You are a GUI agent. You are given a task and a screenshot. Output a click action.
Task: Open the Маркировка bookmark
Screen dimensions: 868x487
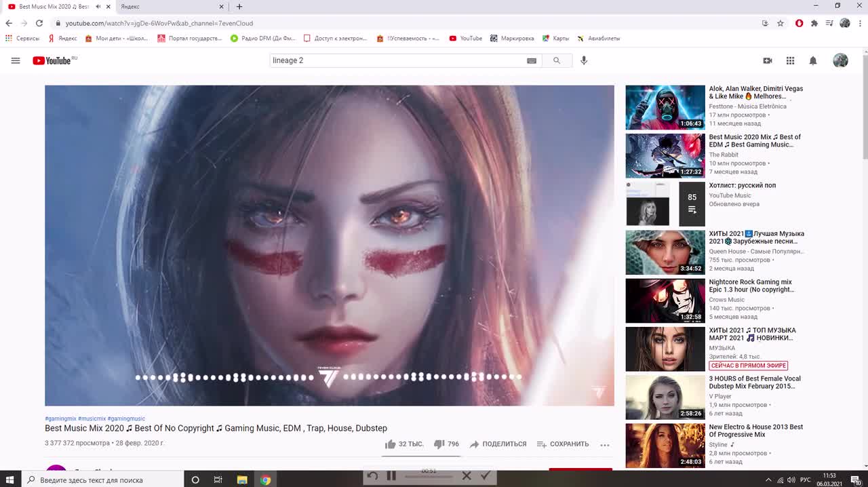(x=512, y=39)
